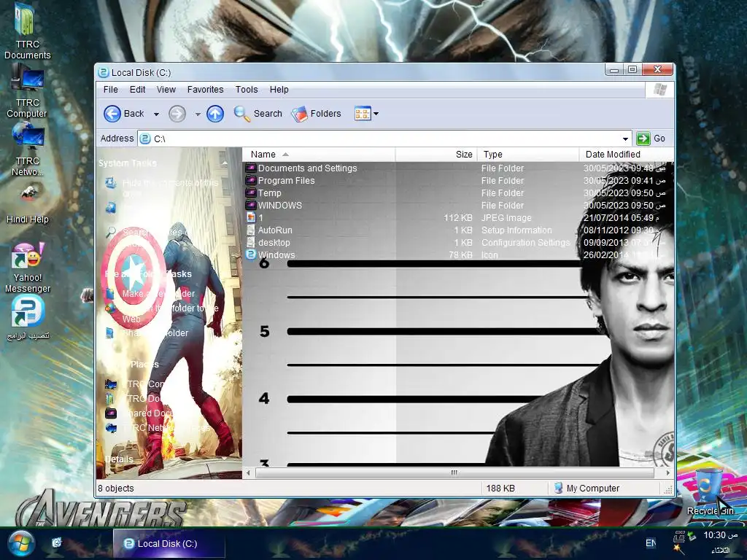Collapse the System Tasks section
The image size is (747, 560).
[225, 163]
